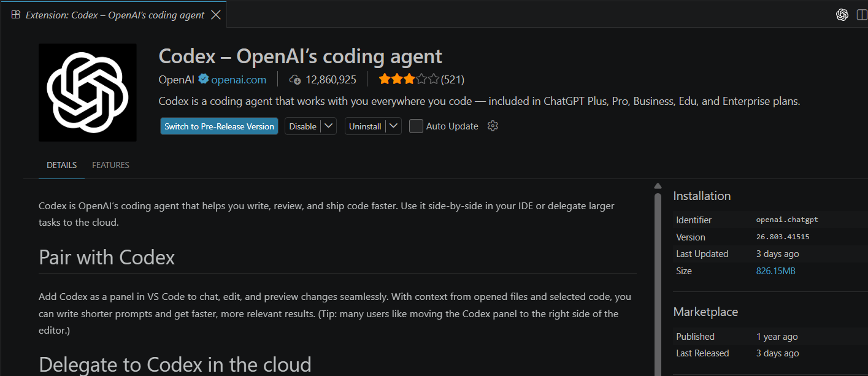Click the 'Pair with Codex' heading
Viewport: 868px width, 376px height.
[107, 257]
